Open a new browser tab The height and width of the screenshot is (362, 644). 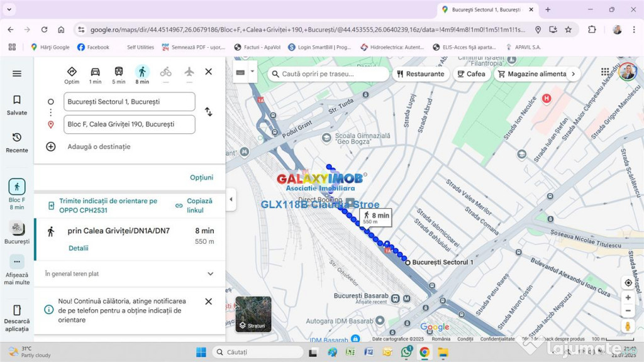pyautogui.click(x=548, y=9)
